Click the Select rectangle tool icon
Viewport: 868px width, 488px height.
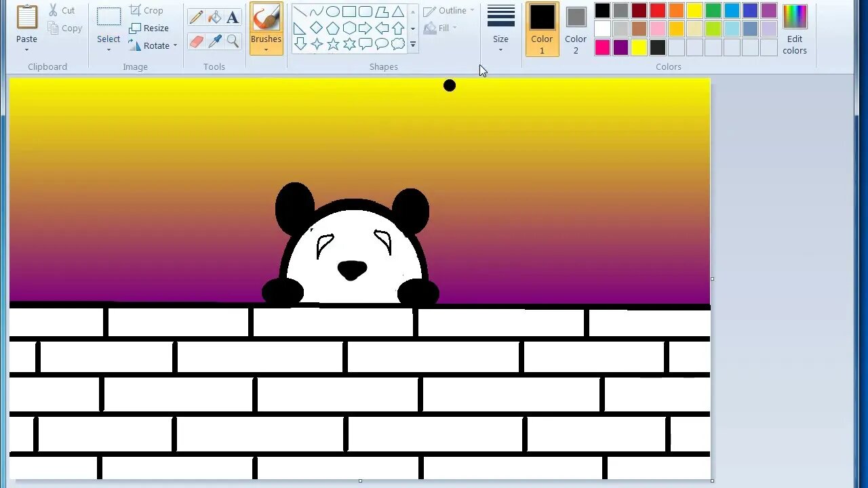(108, 17)
